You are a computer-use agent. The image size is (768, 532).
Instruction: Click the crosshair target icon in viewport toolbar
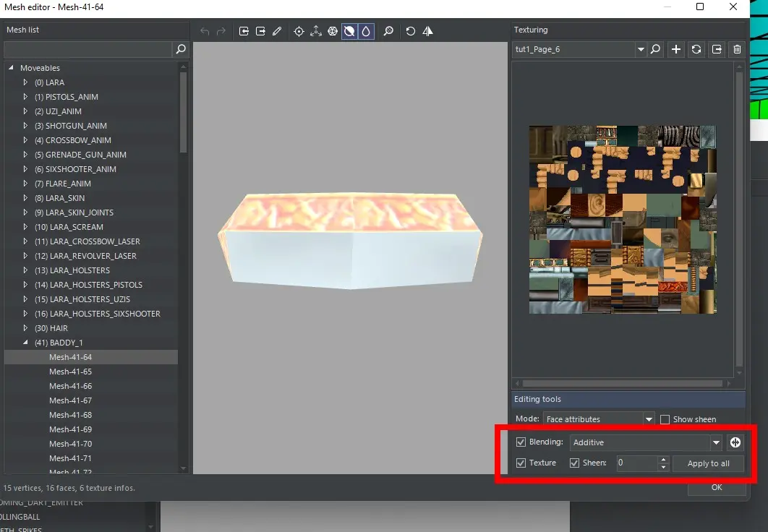point(299,31)
